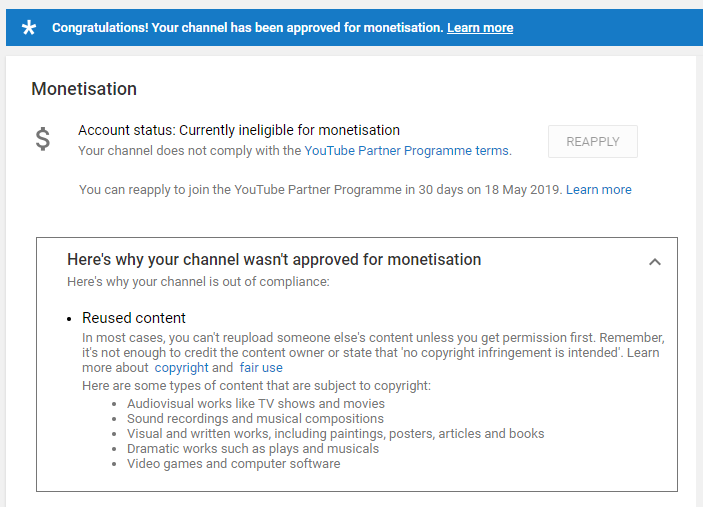703x507 pixels.
Task: Click 'Here's why your channel is out of compliance' text
Action: [198, 282]
